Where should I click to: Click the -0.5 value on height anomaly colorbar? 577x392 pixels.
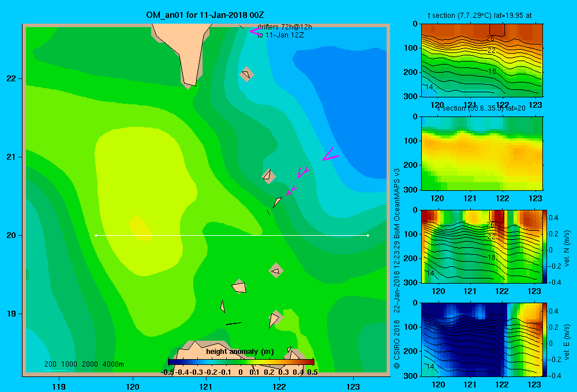(168, 372)
